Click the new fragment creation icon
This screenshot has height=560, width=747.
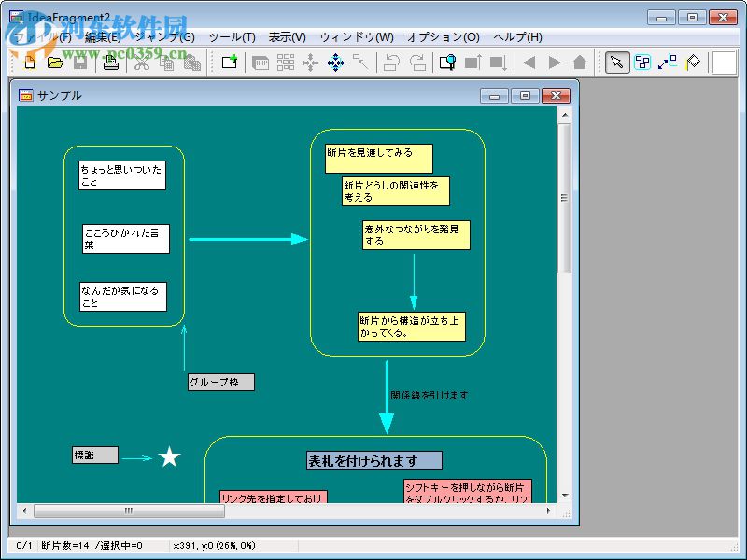[229, 63]
